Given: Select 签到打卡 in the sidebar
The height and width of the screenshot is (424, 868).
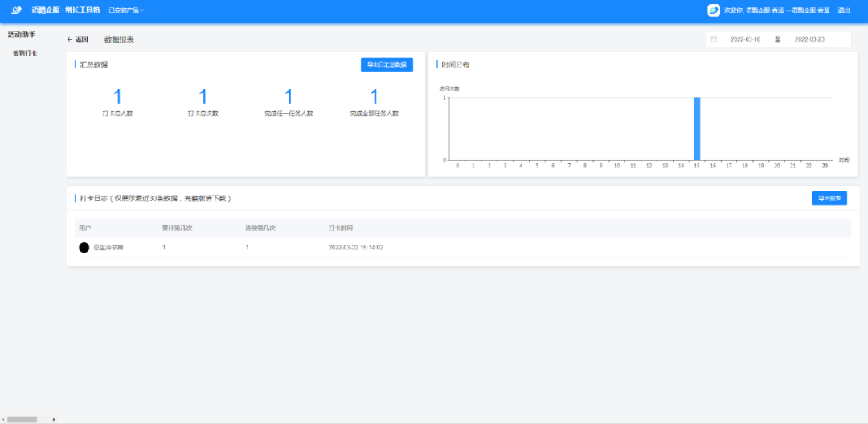Looking at the screenshot, I should (25, 54).
